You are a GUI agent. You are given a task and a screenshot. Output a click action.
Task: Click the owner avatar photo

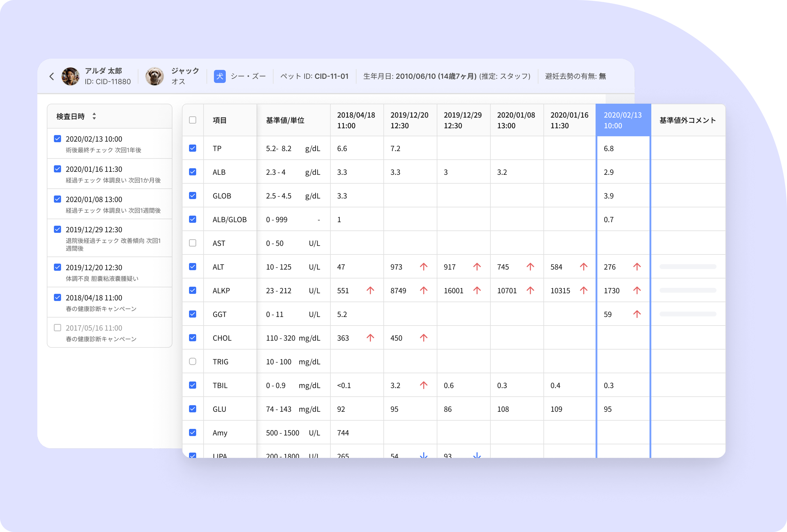pyautogui.click(x=71, y=76)
